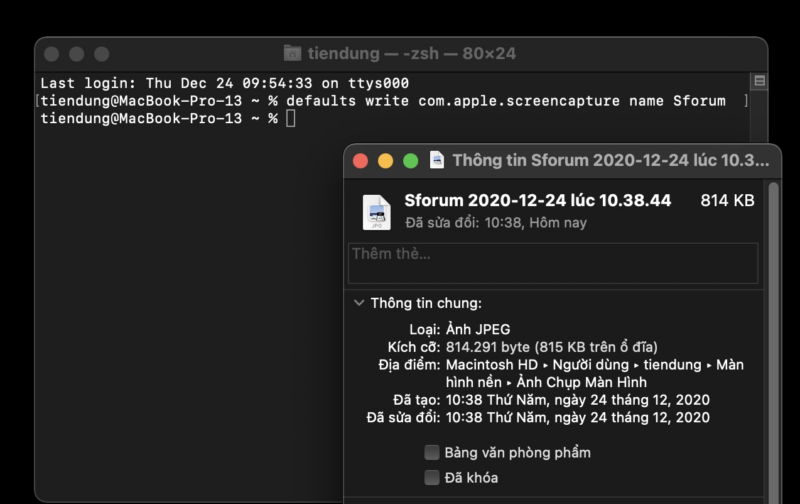This screenshot has height=504, width=800.
Task: Click the large JPEG file preview icon
Action: pos(377,211)
